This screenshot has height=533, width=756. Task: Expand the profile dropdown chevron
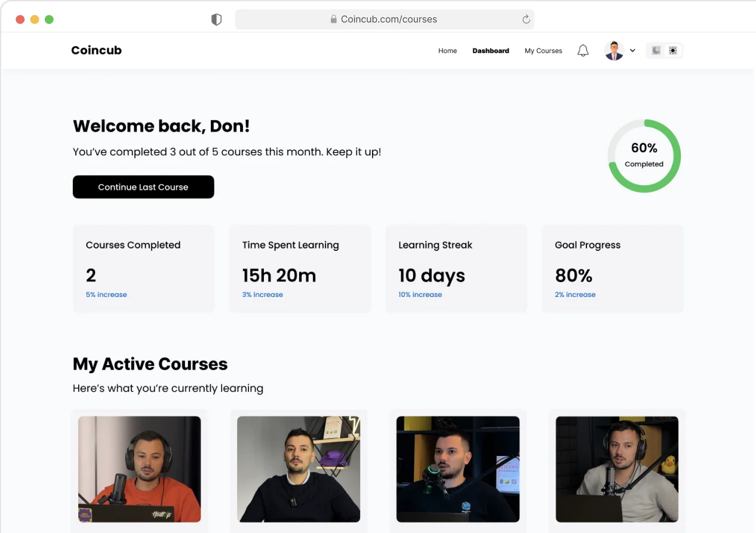click(632, 51)
